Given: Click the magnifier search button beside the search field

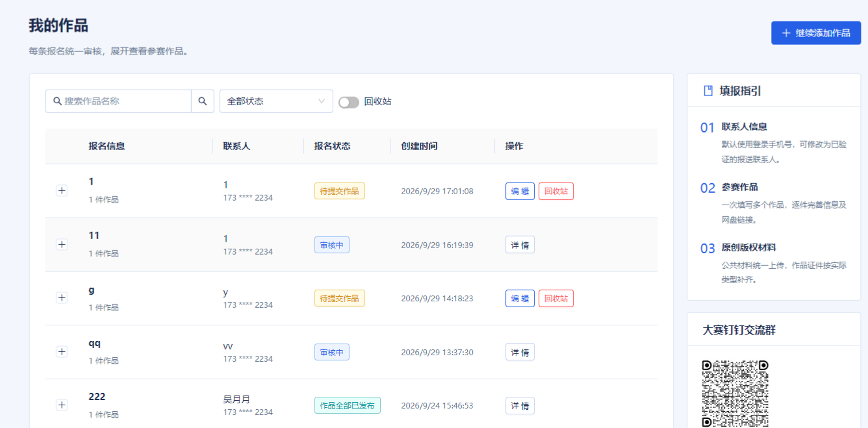Looking at the screenshot, I should point(203,101).
